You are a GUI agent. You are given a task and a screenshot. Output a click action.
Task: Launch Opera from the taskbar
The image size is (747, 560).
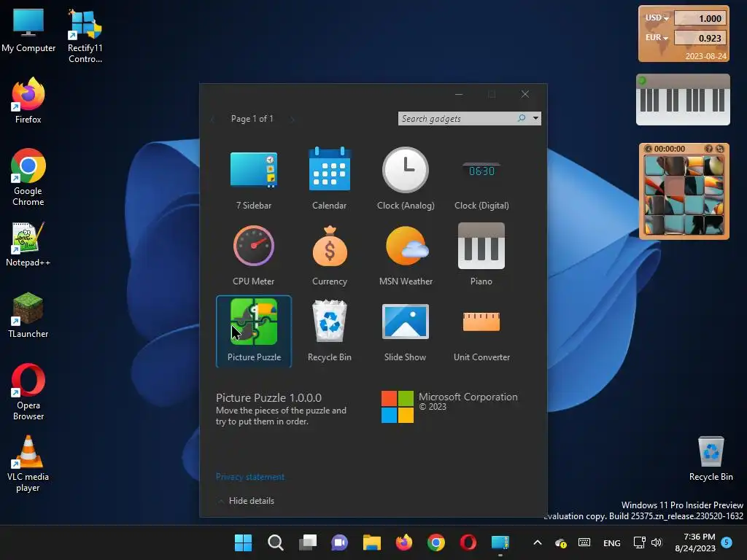click(468, 542)
